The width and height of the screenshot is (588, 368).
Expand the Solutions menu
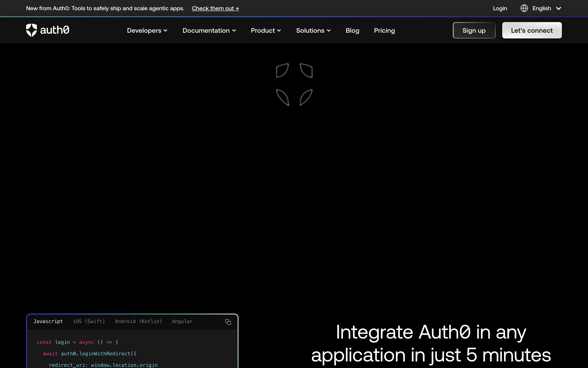(313, 30)
